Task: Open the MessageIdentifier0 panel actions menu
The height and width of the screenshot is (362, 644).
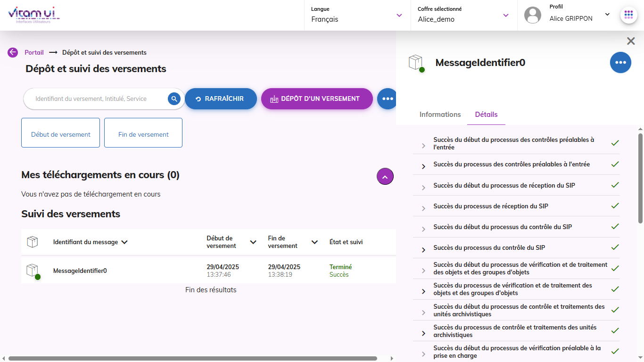Action: coord(620,63)
